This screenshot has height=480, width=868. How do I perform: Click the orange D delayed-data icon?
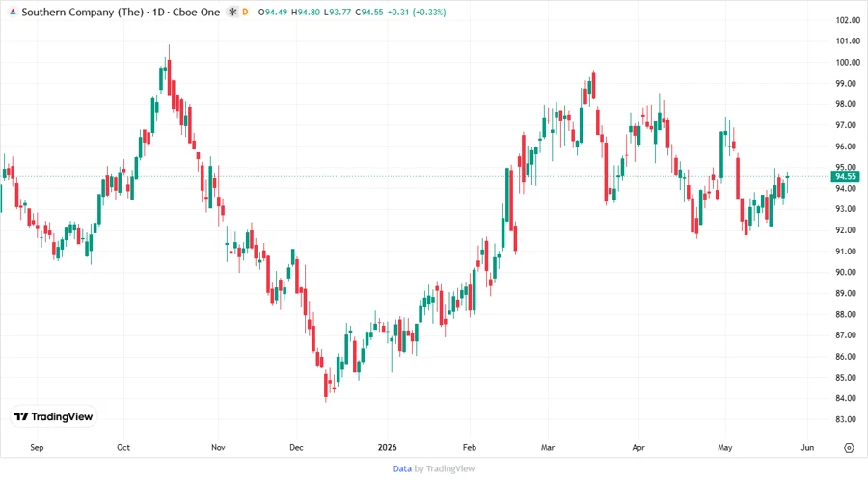point(245,12)
